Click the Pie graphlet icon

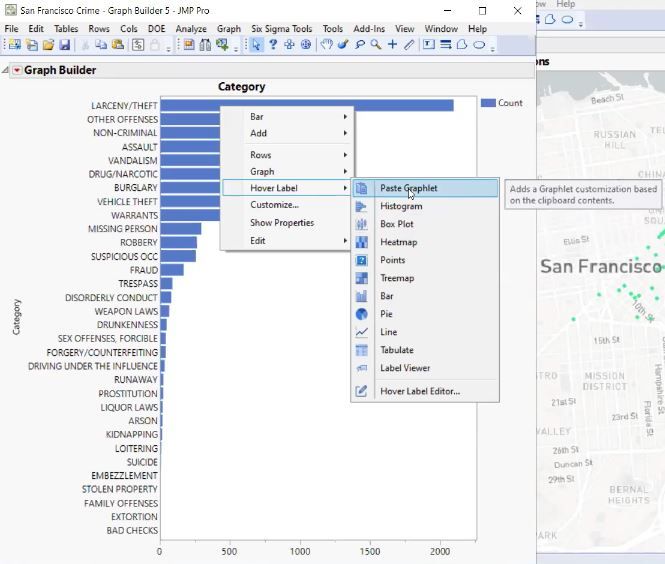[x=361, y=314]
